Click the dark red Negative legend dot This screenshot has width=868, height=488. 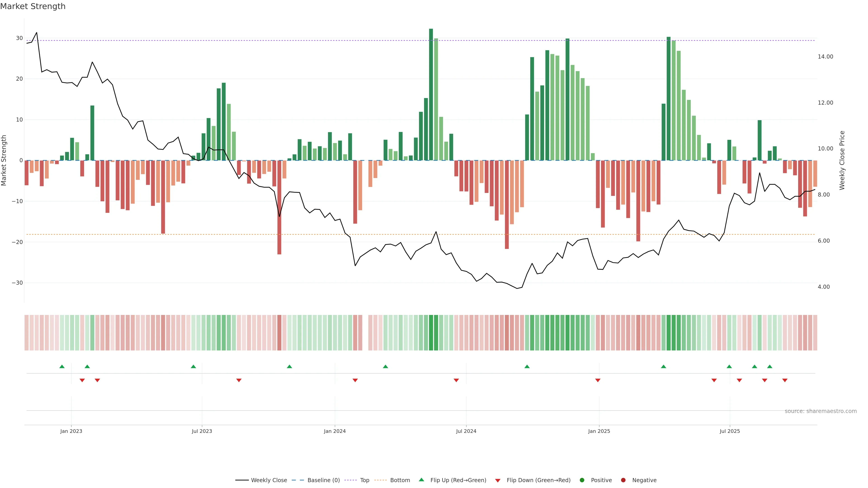623,480
